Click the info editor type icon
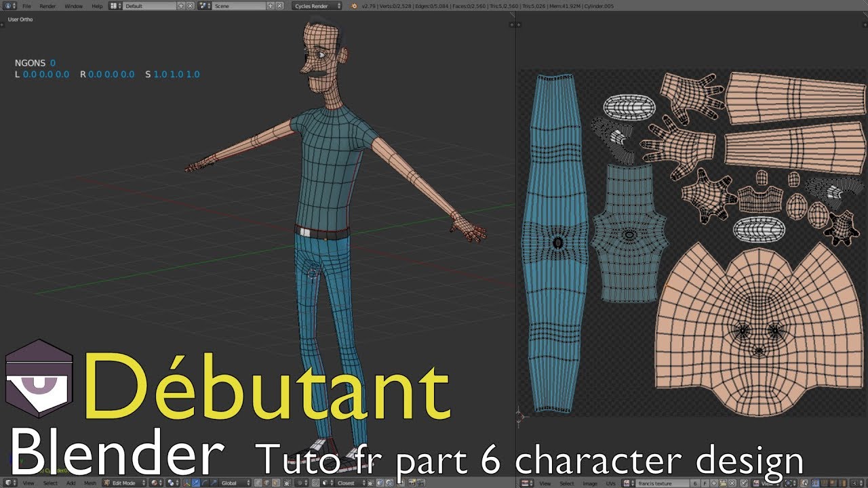The width and height of the screenshot is (868, 488). tap(9, 6)
